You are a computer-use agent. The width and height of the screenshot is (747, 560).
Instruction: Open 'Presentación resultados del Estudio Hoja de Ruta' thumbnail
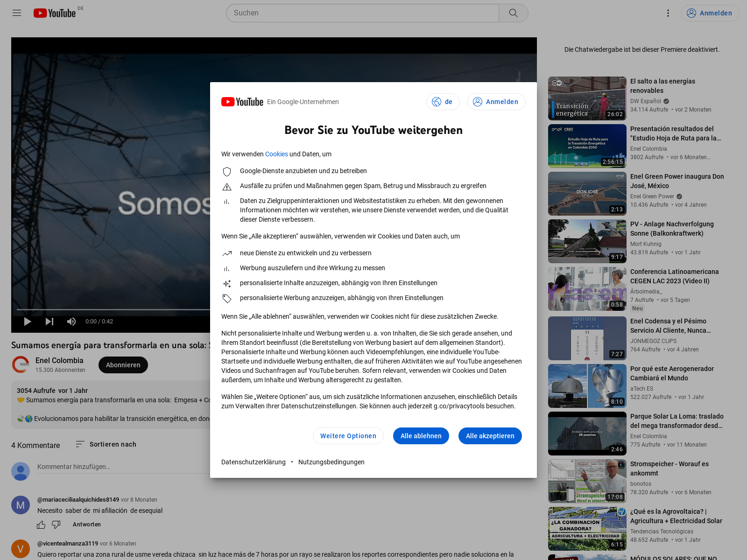587,146
